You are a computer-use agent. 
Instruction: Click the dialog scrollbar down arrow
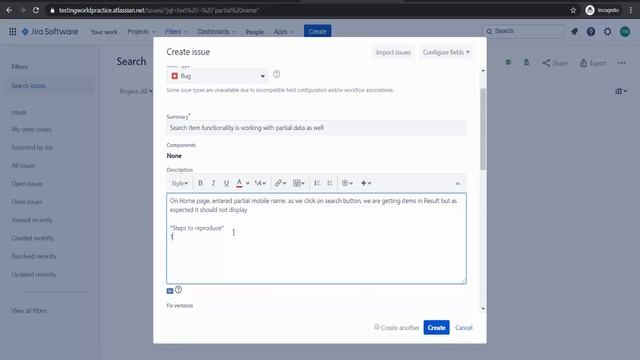pos(483,309)
